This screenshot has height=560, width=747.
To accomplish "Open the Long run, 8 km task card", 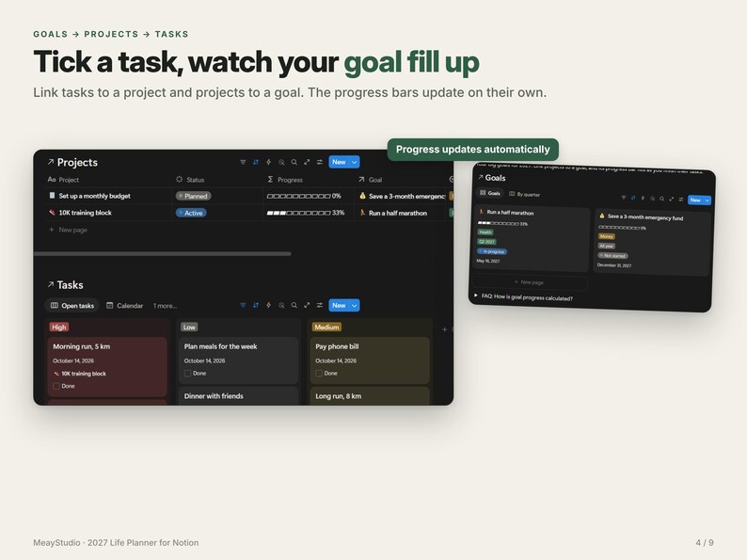I will click(x=370, y=396).
